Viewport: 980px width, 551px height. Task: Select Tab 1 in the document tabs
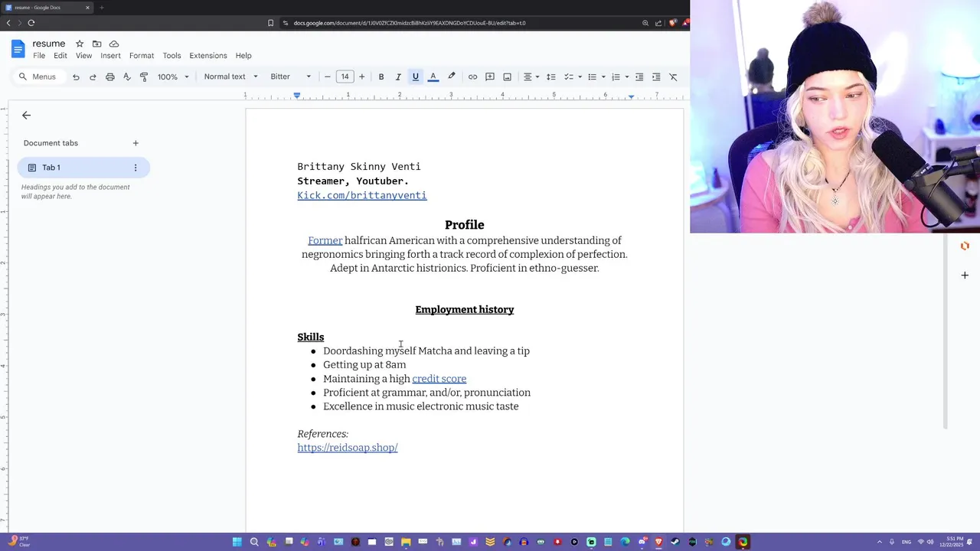point(83,168)
